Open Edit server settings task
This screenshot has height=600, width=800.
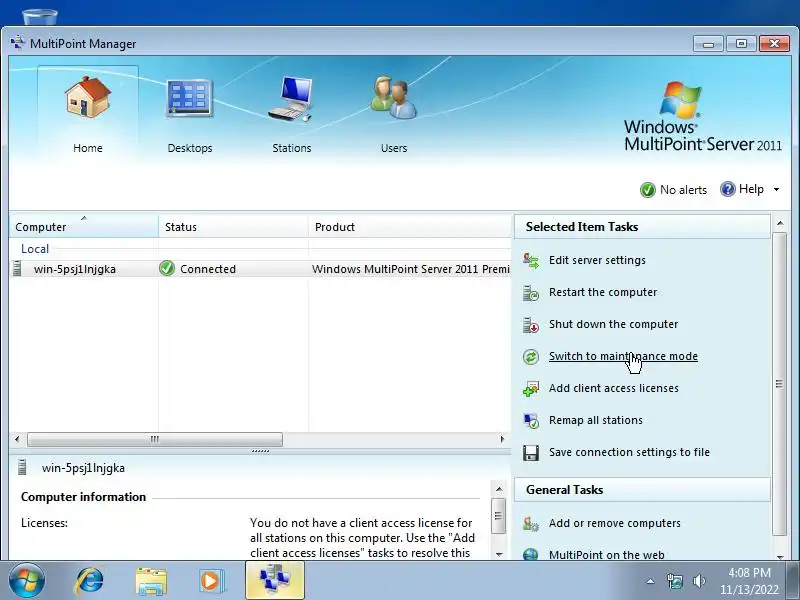[597, 260]
